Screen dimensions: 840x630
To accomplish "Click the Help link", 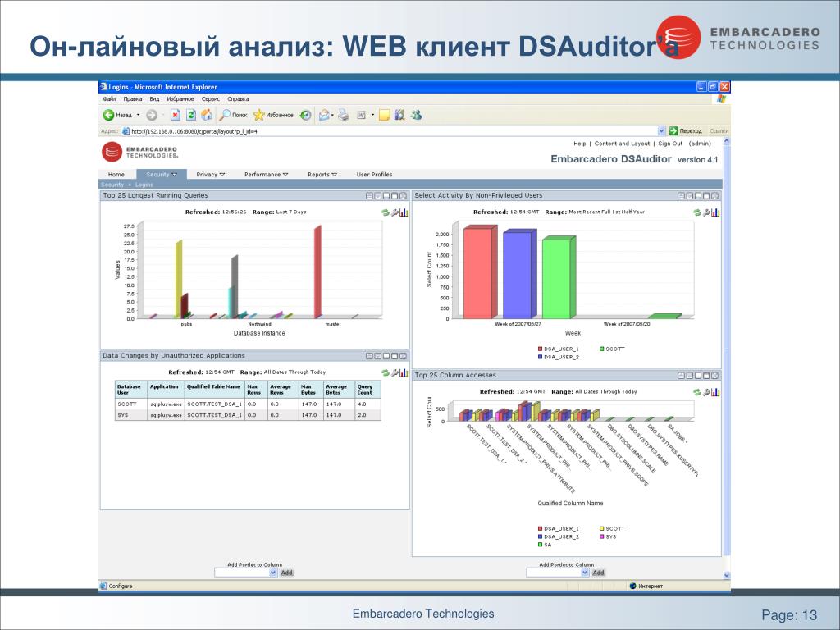I will [x=580, y=144].
